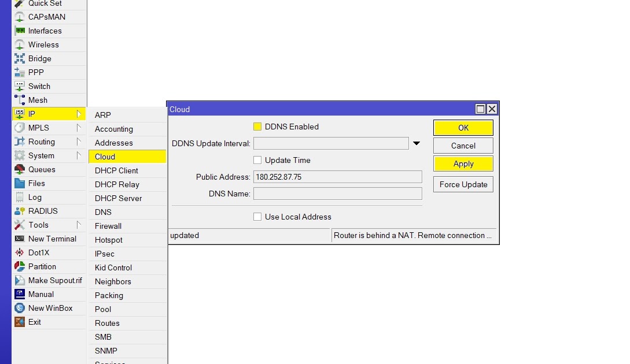Viewport: 630px width, 364px height.
Task: Open the DDNS Update Interval dropdown
Action: pos(417,143)
